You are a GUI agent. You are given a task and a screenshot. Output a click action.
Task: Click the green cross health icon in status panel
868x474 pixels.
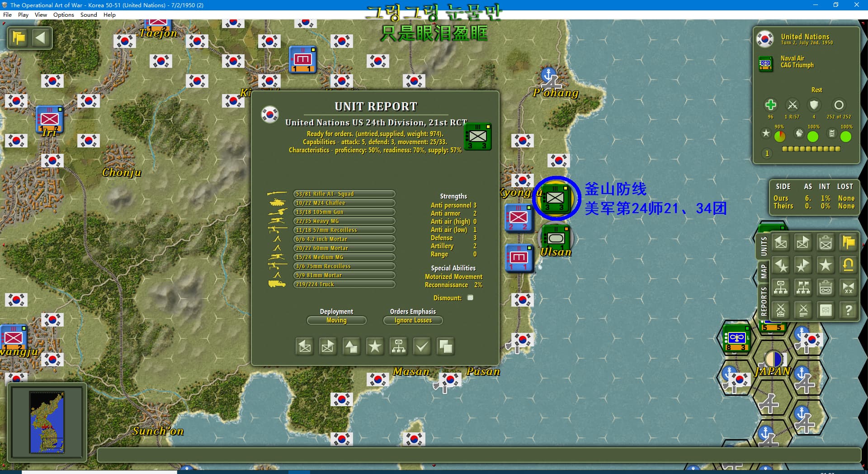click(x=770, y=105)
